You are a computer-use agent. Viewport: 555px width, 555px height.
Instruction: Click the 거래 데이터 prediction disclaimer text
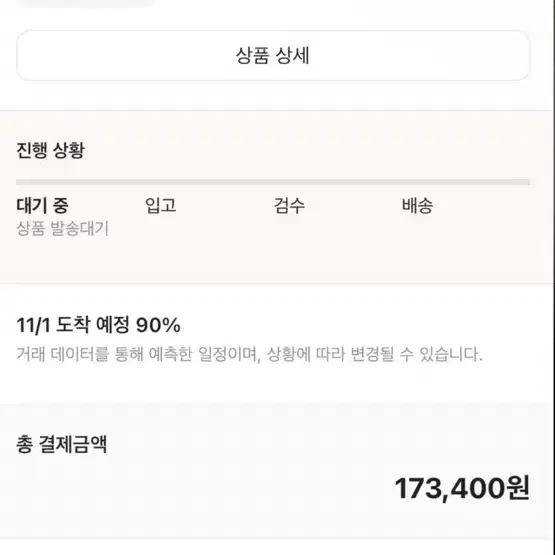(250, 354)
